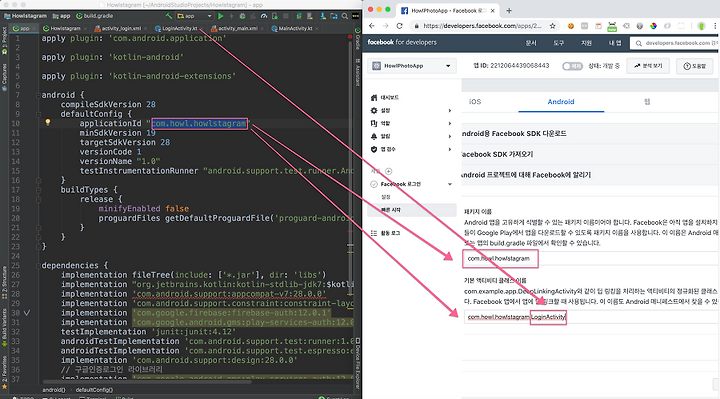The height and width of the screenshot is (399, 720).
Task: Open the Project tool window side tab
Action: (x=4, y=41)
